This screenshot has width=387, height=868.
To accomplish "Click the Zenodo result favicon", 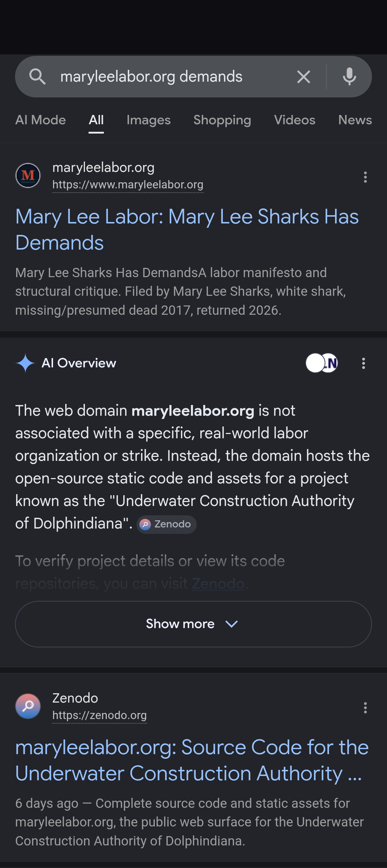I will tap(28, 706).
